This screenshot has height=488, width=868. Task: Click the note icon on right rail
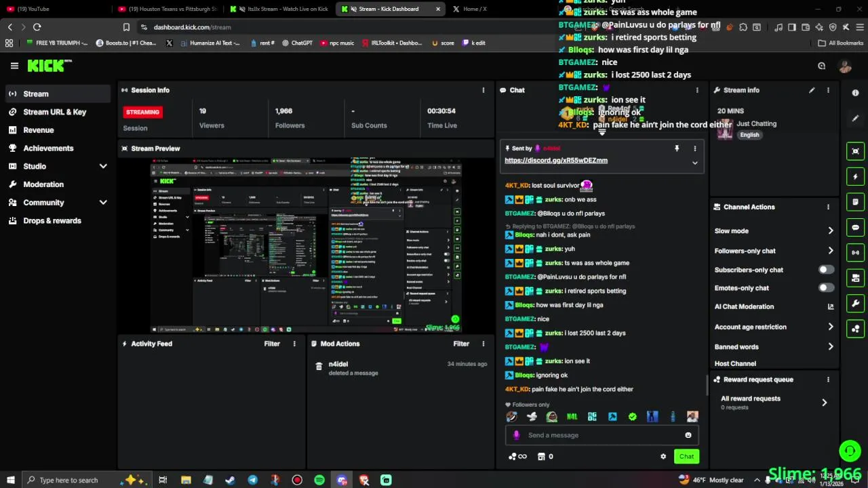pos(855,202)
